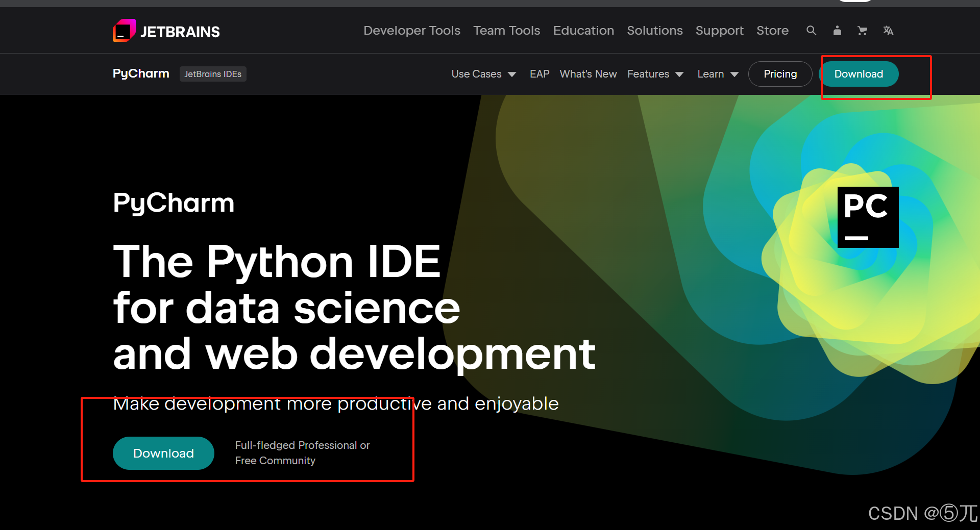
Task: Open the Store menu
Action: 772,31
